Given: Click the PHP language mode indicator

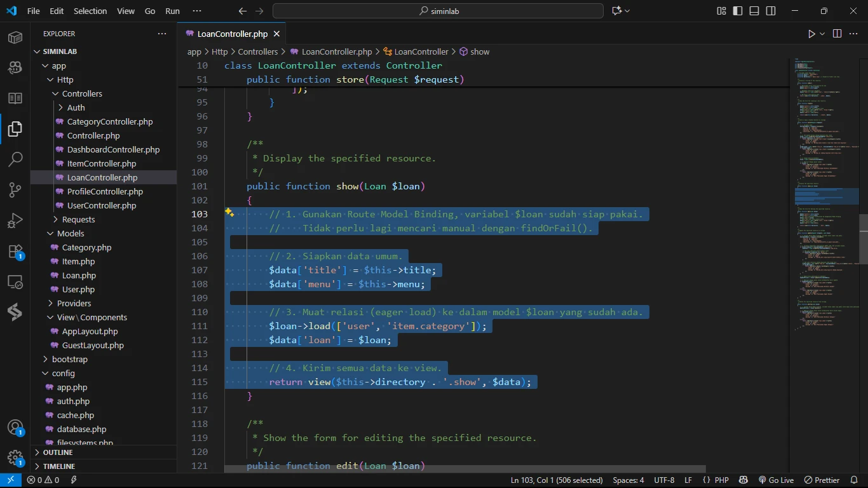Looking at the screenshot, I should pyautogui.click(x=721, y=480).
